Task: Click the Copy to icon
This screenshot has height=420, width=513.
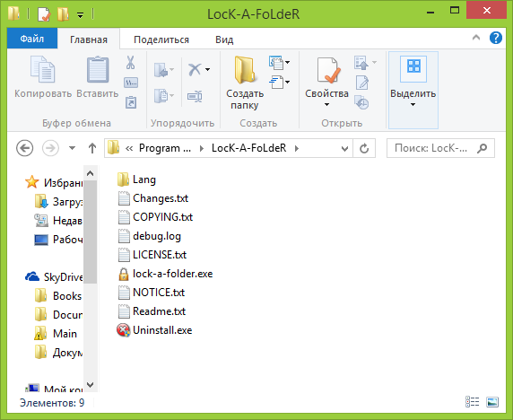Action: [161, 96]
